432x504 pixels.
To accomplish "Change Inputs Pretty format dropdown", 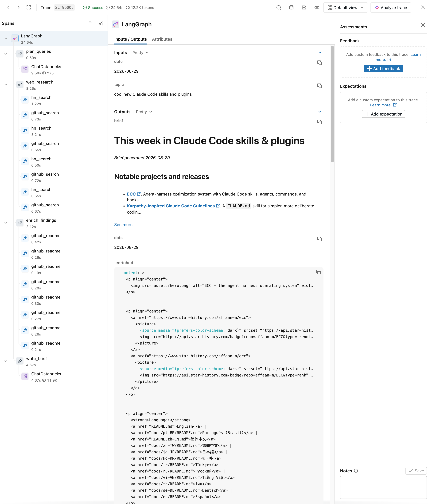I will click(140, 52).
